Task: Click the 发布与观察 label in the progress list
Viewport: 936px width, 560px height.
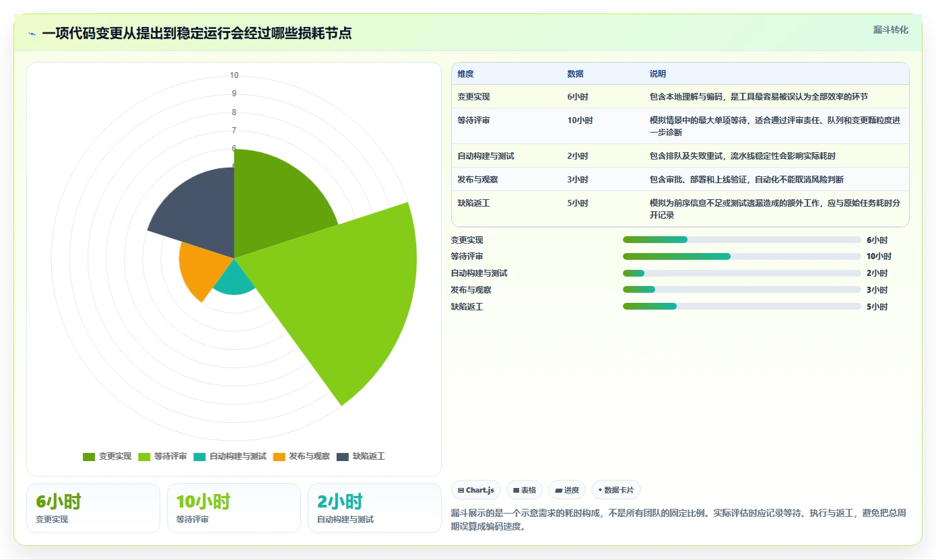Action: (471, 290)
